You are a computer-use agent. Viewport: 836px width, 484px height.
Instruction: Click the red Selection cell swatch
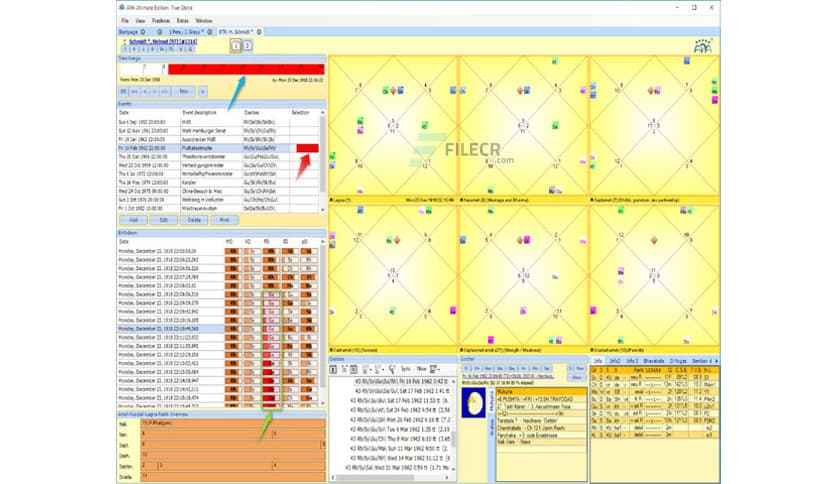point(308,148)
